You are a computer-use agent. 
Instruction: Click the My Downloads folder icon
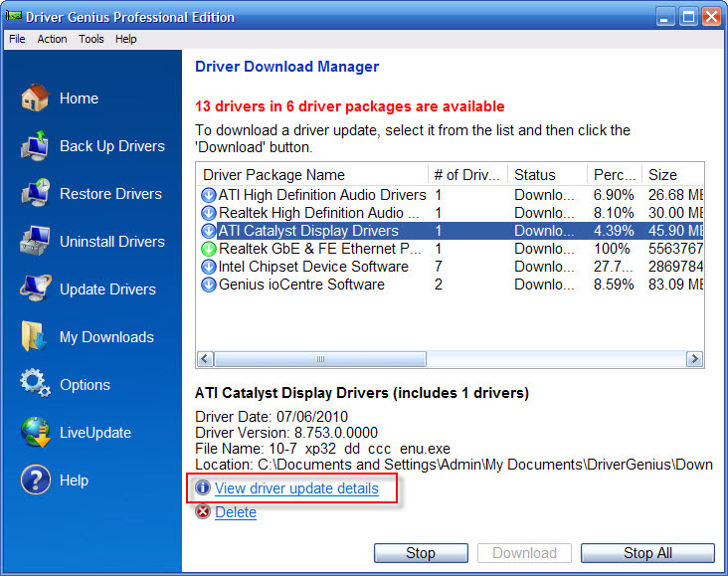(34, 336)
